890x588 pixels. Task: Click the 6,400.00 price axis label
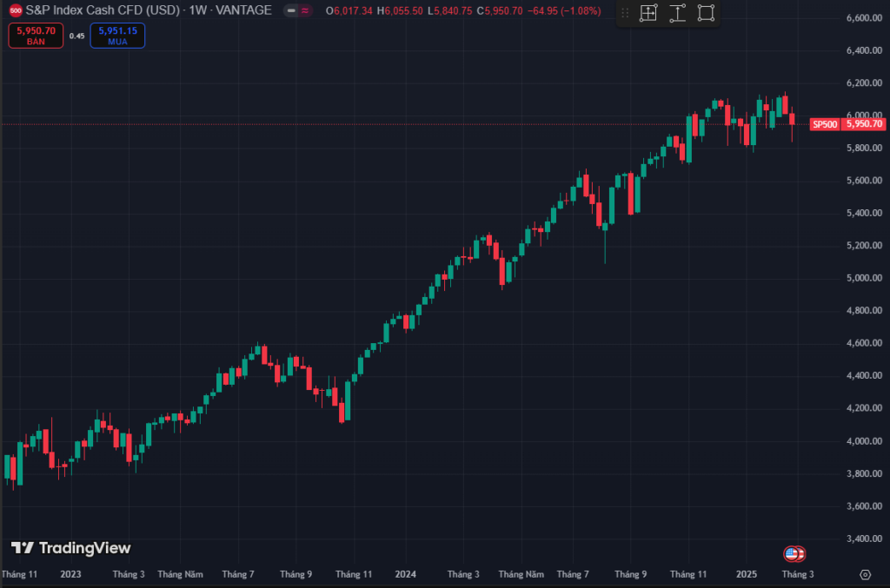pyautogui.click(x=864, y=50)
